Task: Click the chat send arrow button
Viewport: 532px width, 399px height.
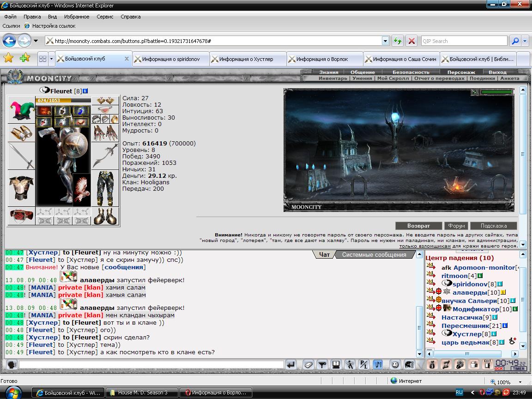Action: coord(291,365)
